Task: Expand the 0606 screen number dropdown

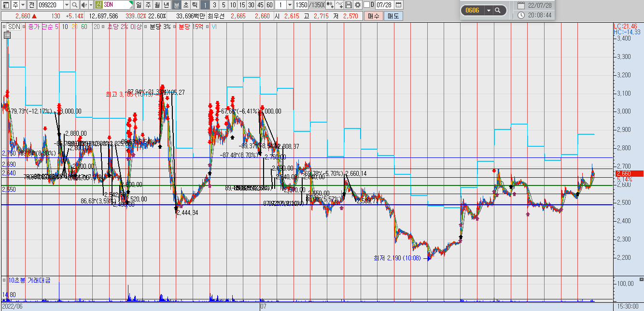Action: [x=488, y=10]
